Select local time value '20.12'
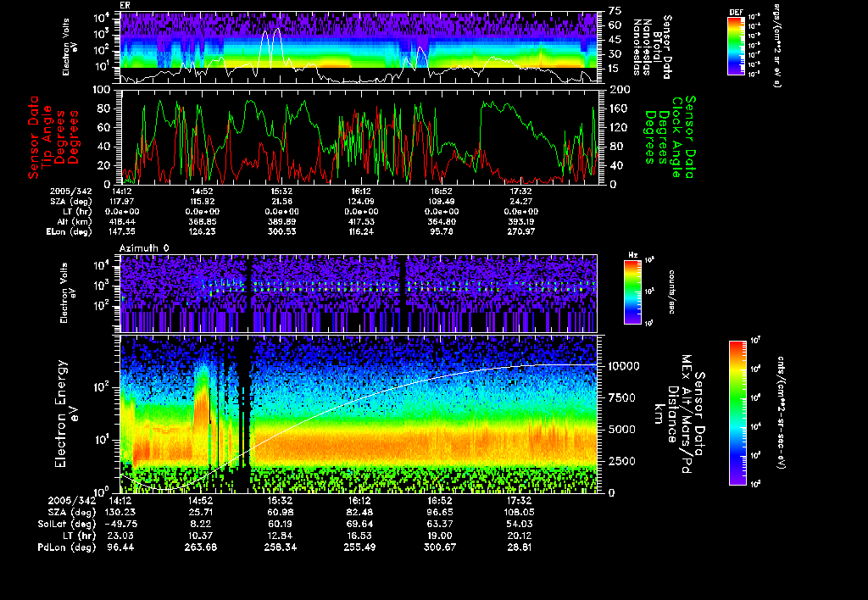 pos(520,536)
